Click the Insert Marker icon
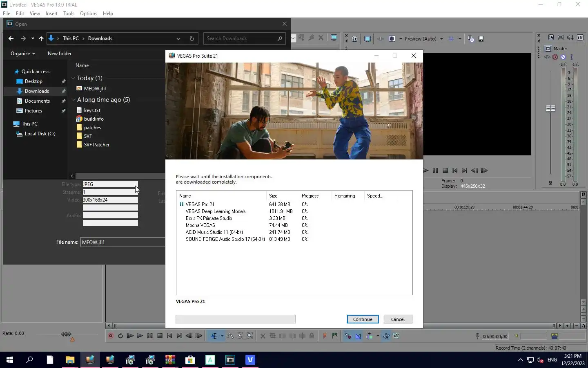This screenshot has height=368, width=588. pos(325,336)
